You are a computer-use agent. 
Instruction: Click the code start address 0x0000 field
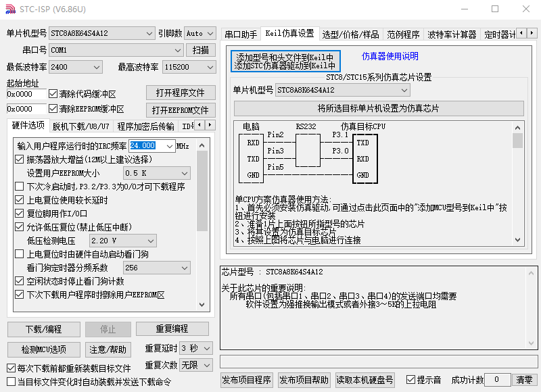click(26, 94)
